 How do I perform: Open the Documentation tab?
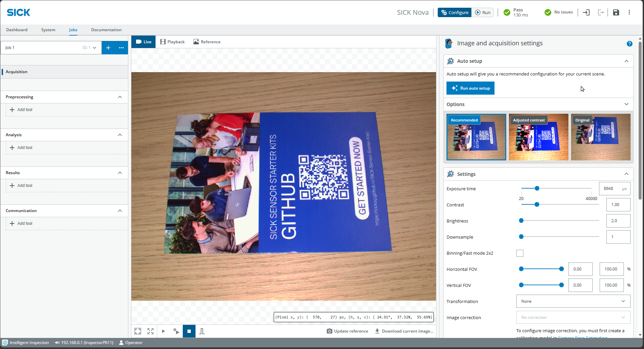tap(106, 30)
